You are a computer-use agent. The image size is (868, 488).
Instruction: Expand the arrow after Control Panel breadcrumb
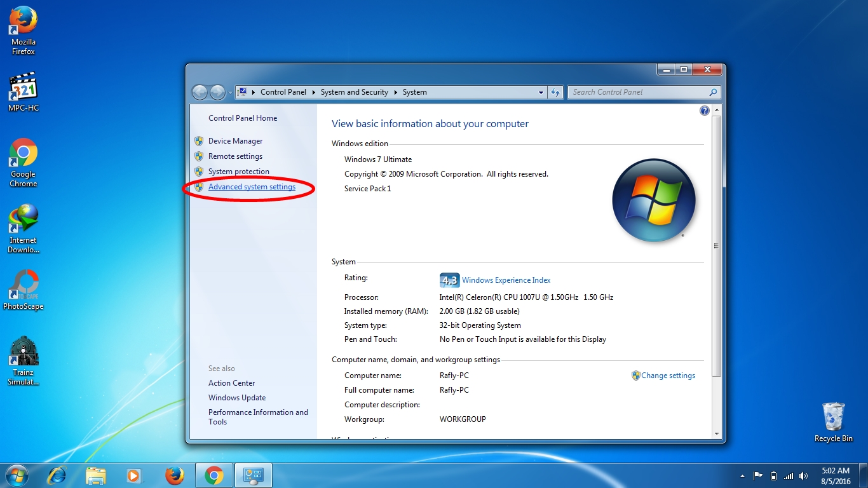(313, 92)
